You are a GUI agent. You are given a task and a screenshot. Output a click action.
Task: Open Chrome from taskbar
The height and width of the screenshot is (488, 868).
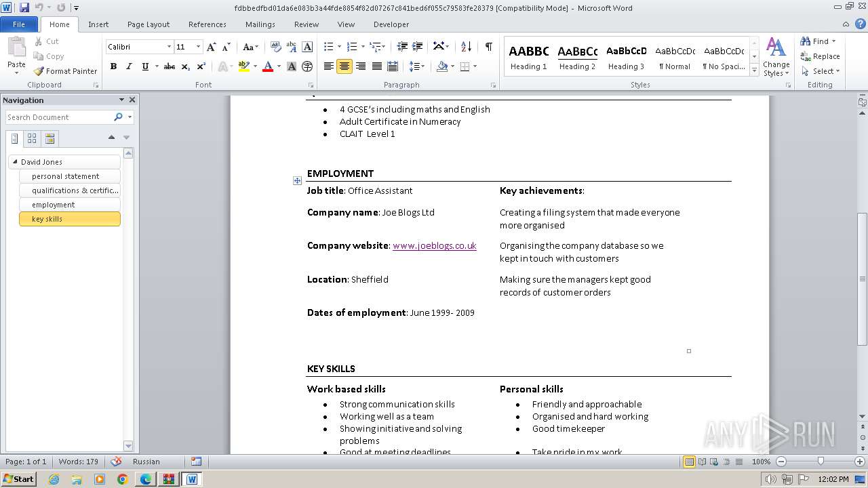click(x=122, y=479)
